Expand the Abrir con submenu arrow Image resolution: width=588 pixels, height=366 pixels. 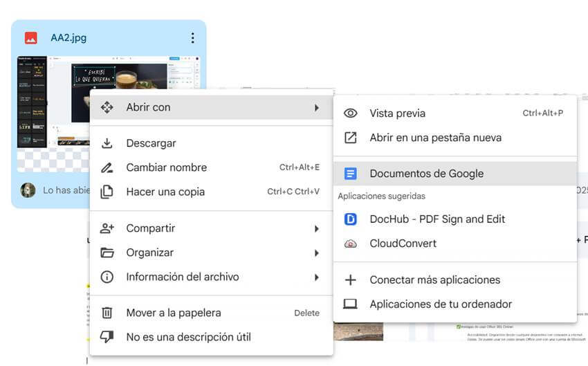click(x=317, y=108)
